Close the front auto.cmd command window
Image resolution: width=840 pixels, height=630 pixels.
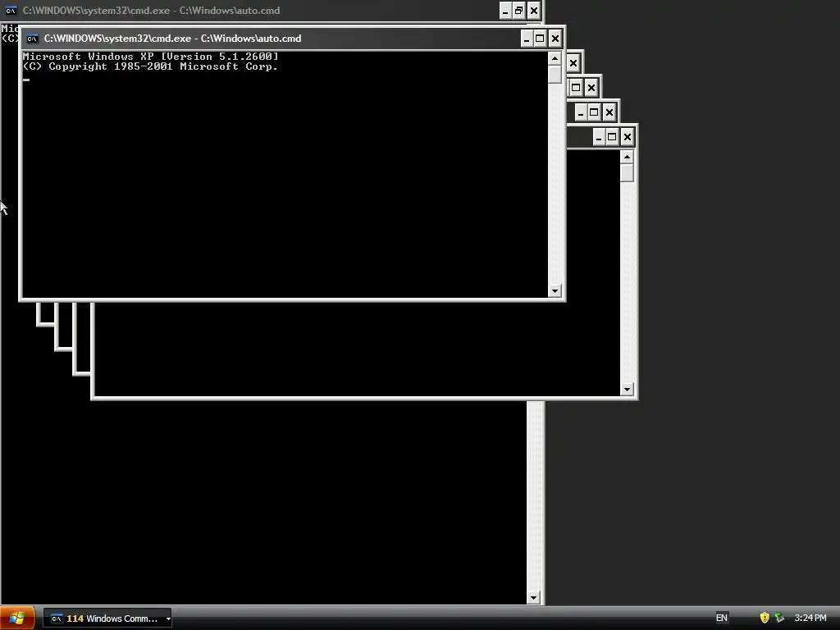coord(555,39)
